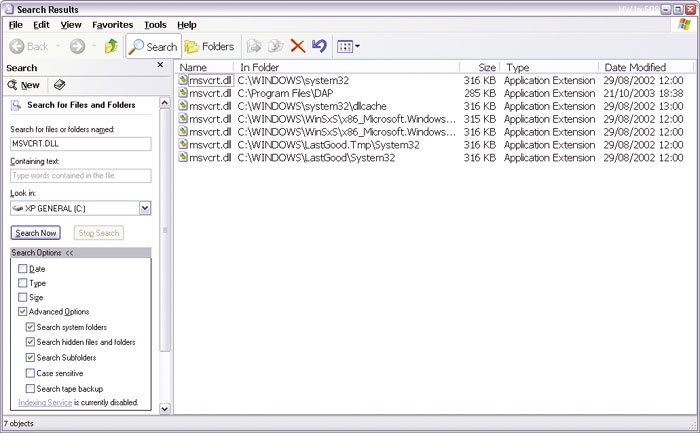Uncheck Search hidden files and folders
Screen dimensions: 700x433
[x=30, y=342]
